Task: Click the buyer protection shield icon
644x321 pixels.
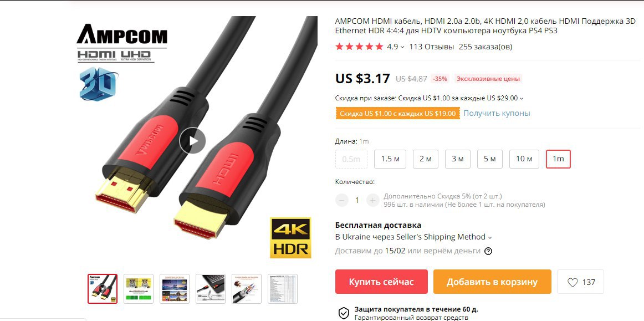Action: 344,313
